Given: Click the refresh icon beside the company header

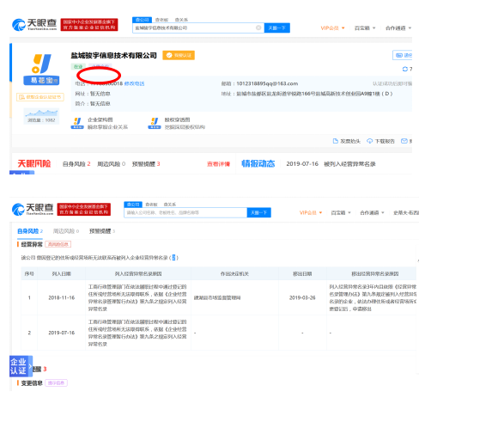Looking at the screenshot, I should tap(405, 69).
